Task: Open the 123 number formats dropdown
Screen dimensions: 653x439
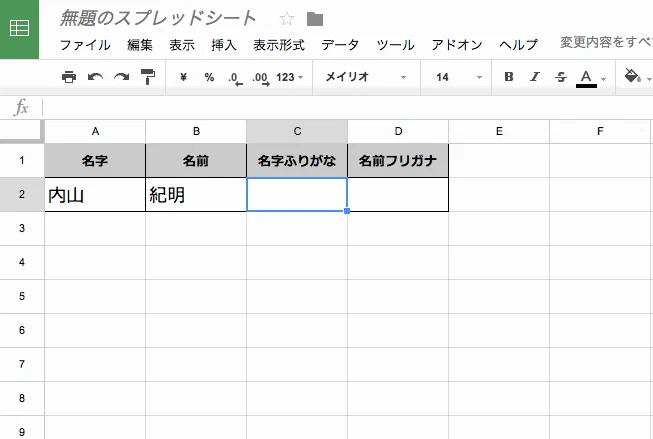Action: (289, 77)
